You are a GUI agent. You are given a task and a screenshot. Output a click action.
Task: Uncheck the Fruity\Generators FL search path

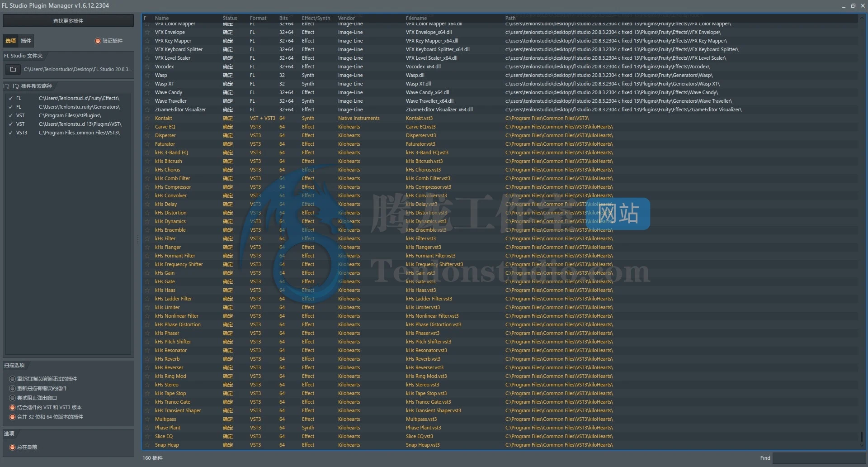[x=10, y=107]
